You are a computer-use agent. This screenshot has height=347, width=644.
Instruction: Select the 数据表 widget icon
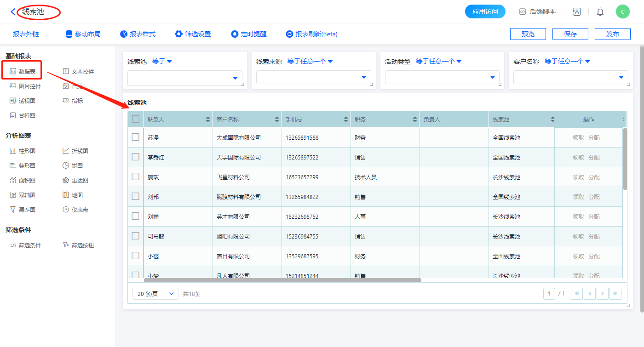point(13,71)
